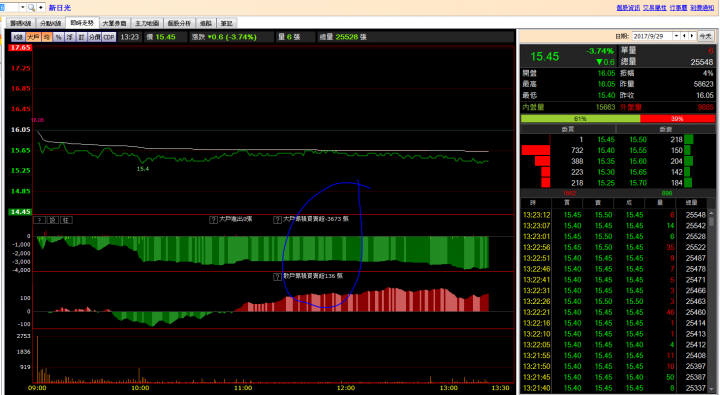This screenshot has width=720, height=395.
Task: Click the ? icon beside 大戶累積買賣超 -3673
Action: (x=277, y=220)
